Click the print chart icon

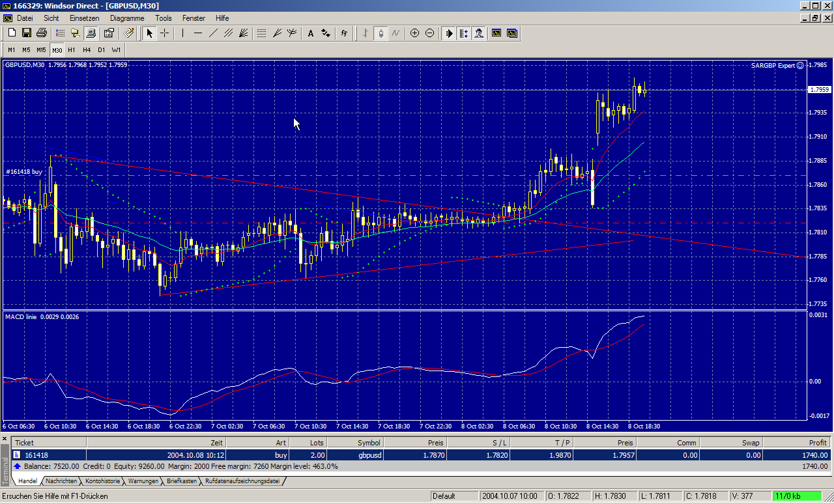(42, 33)
